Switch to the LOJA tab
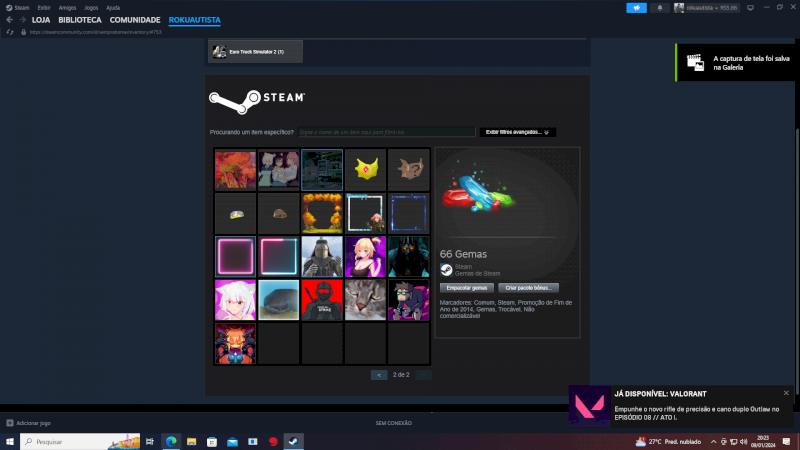 tap(41, 20)
